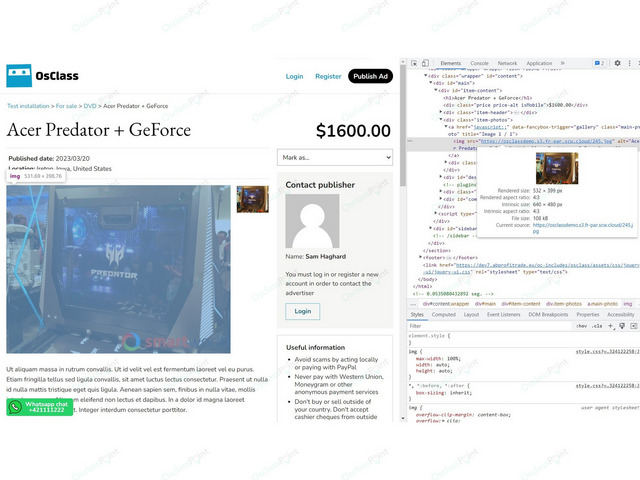Collapse the div item-content node
640x480 pixels.
(436, 91)
